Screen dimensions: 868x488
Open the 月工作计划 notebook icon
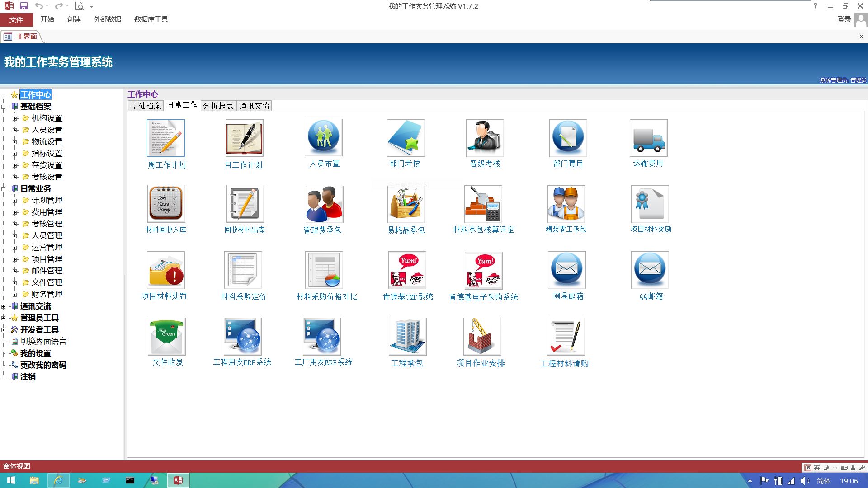point(244,138)
